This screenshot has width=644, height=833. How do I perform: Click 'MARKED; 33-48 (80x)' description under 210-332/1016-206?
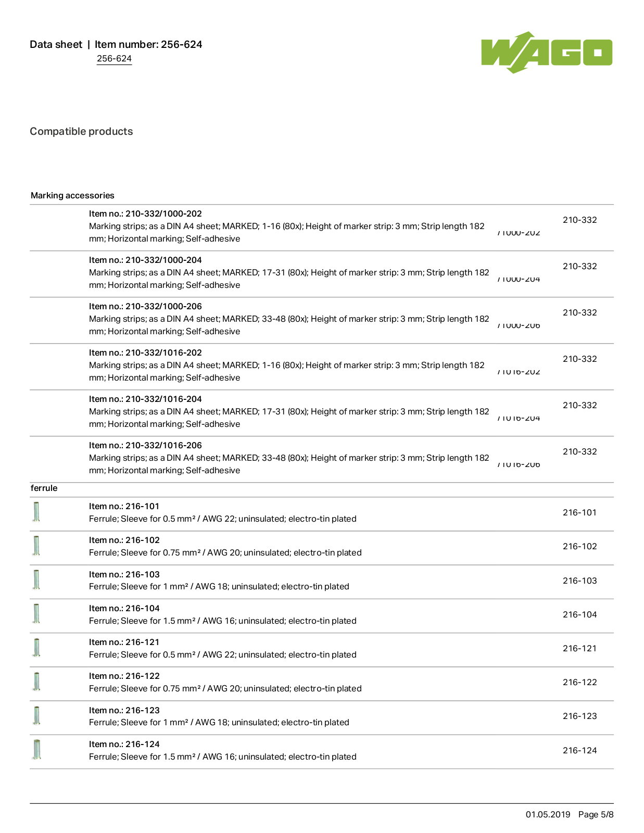pos(266,458)
